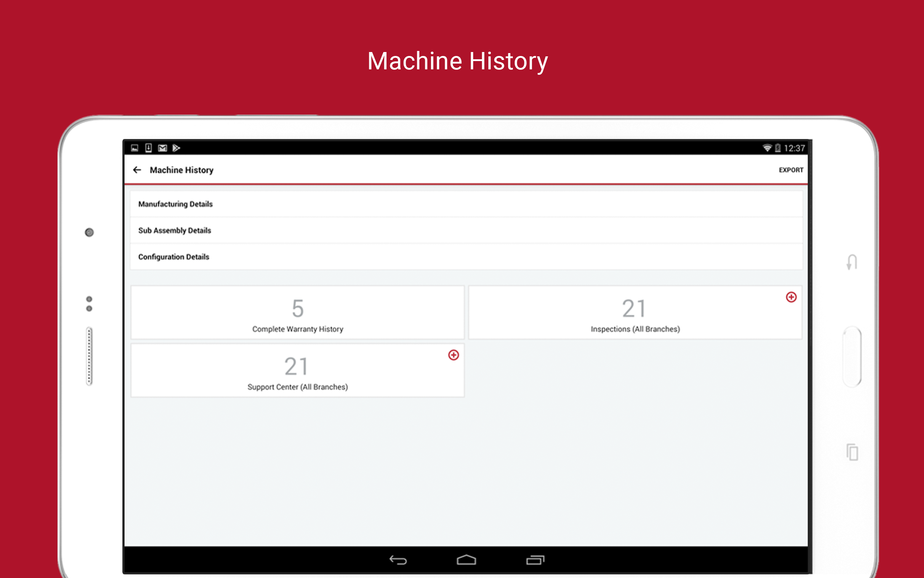Tap the mail notification icon in status bar

pos(163,148)
